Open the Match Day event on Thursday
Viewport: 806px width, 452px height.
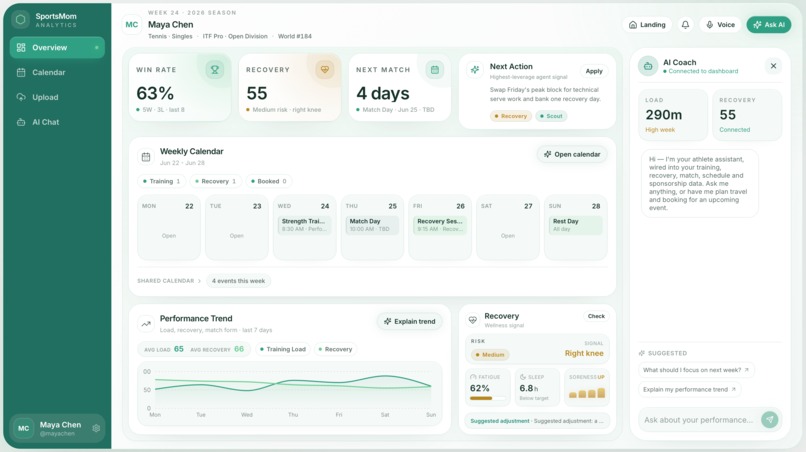(372, 225)
